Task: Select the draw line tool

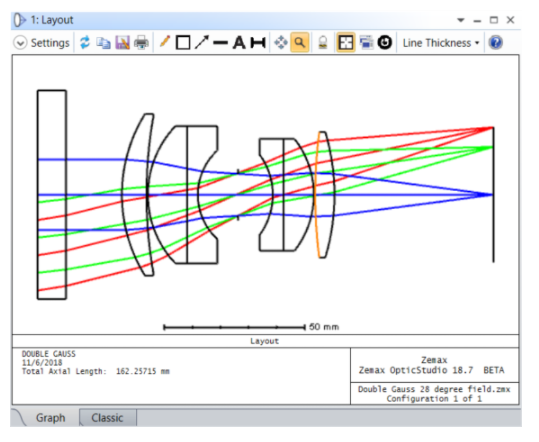Action: point(220,43)
